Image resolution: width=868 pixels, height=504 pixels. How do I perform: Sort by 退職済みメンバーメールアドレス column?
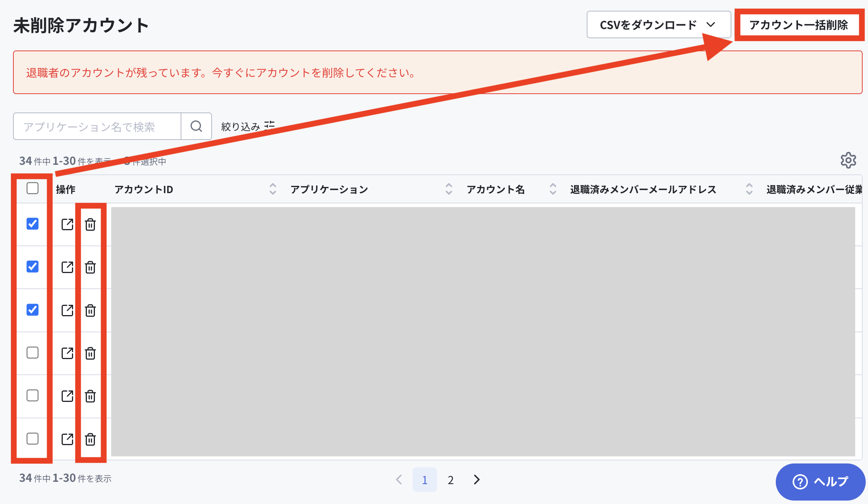pos(749,189)
